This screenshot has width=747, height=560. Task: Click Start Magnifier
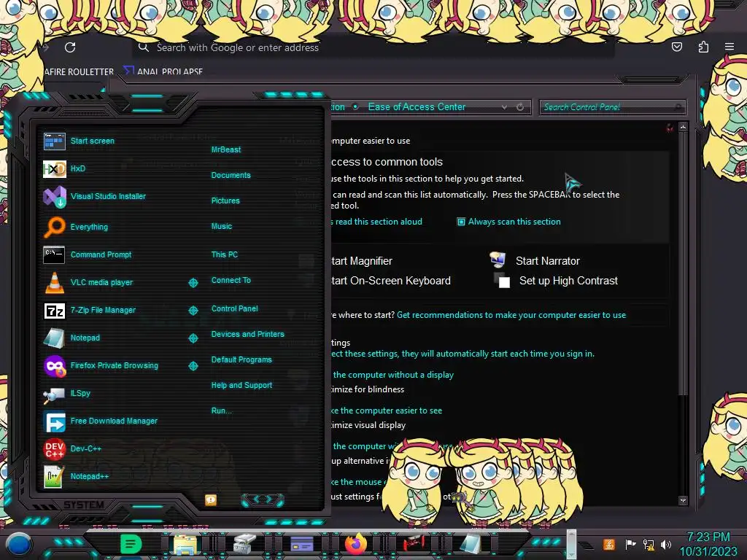click(x=362, y=261)
